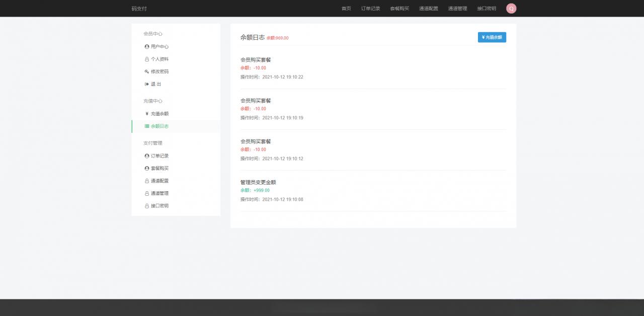Screen dimensions: 644x316
Task: Click the list icon beside 余额日志 in sidebar
Action: pos(147,126)
